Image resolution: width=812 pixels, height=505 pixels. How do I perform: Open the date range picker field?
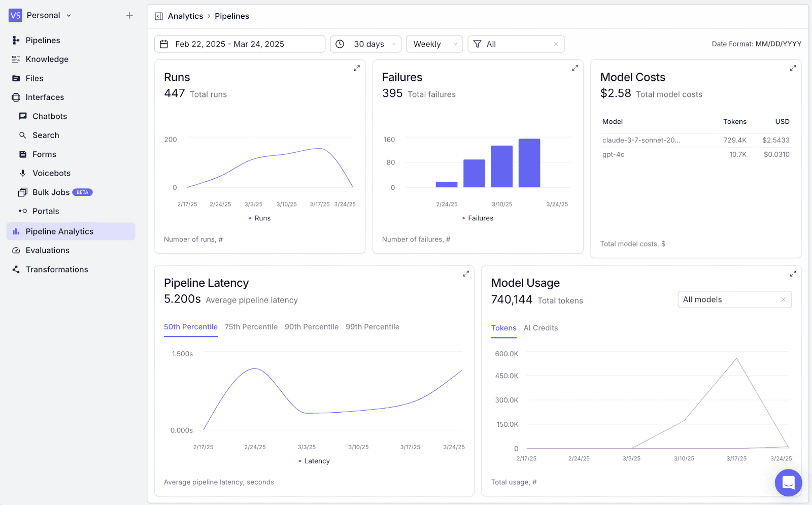point(240,44)
